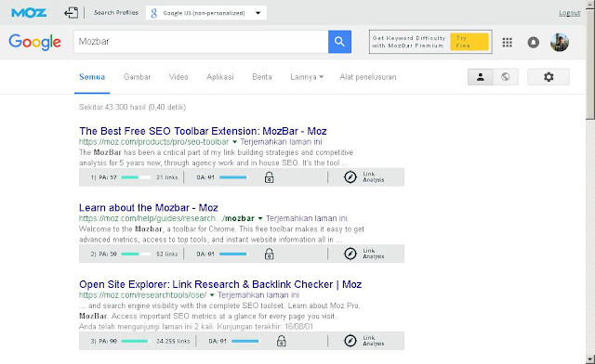
Task: Toggle global results globe icon
Action: pos(506,77)
